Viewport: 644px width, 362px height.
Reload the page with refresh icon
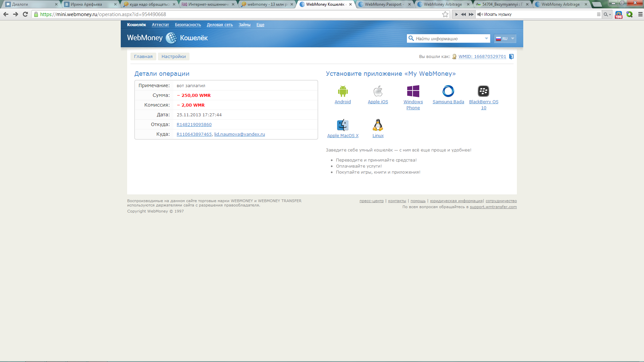25,14
